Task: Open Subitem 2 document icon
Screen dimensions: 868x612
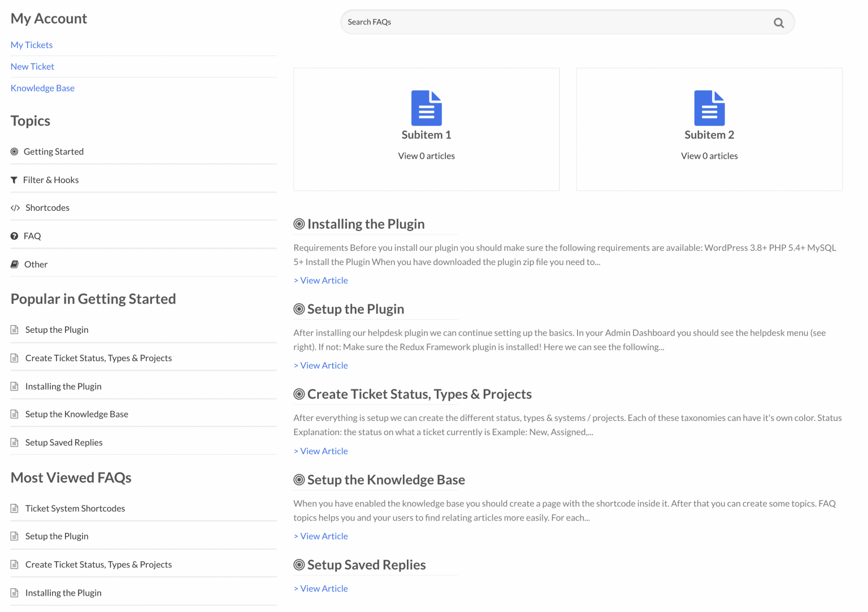Action: [709, 108]
